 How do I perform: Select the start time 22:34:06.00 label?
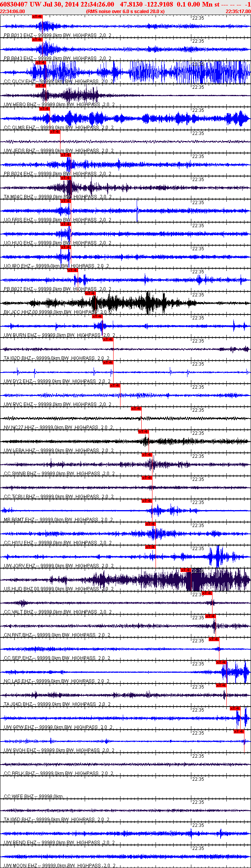point(12,12)
